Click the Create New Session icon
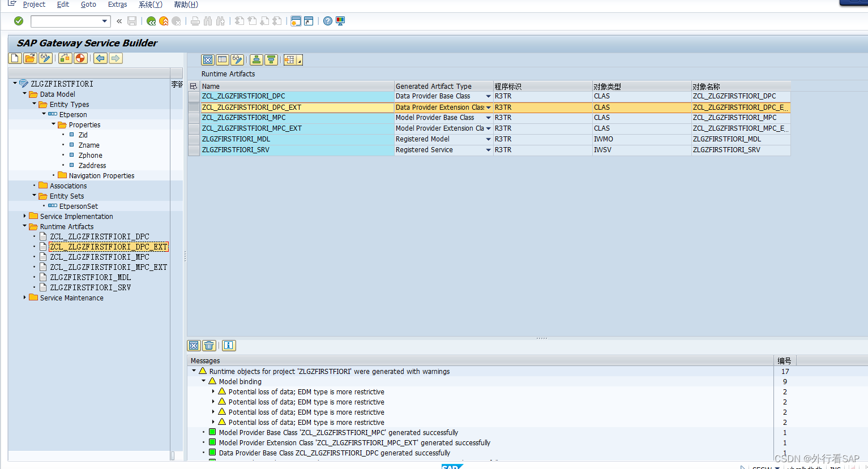868x469 pixels. coord(296,21)
